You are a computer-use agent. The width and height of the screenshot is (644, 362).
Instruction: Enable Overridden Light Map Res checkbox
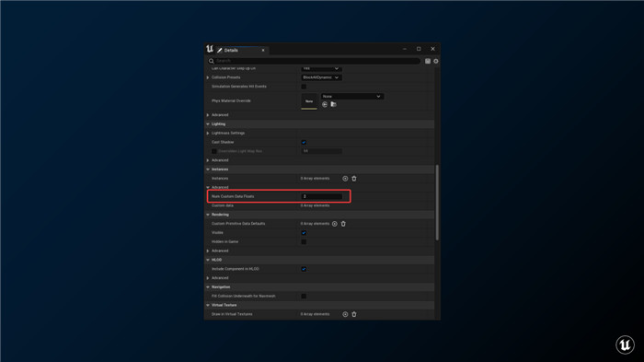pyautogui.click(x=214, y=151)
